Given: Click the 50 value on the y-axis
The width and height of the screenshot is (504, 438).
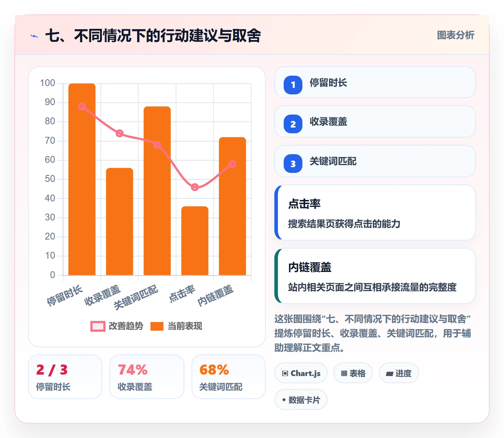Looking at the screenshot, I should (50, 179).
